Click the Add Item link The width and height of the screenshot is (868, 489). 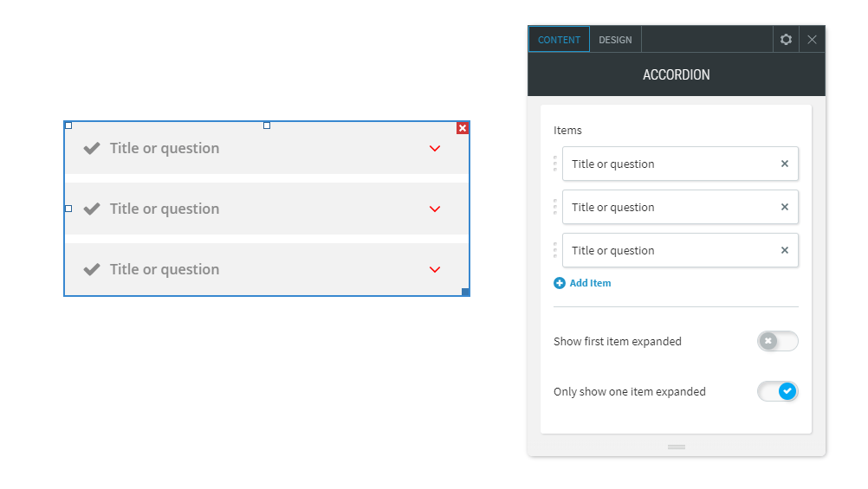(590, 283)
